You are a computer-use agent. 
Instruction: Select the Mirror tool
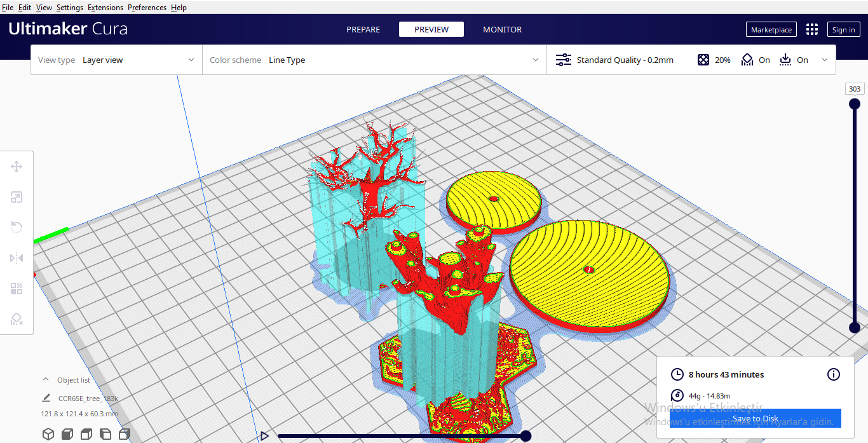pos(17,257)
